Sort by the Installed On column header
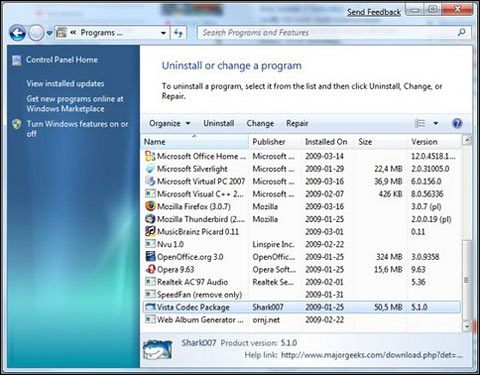The image size is (480, 375). click(x=328, y=142)
